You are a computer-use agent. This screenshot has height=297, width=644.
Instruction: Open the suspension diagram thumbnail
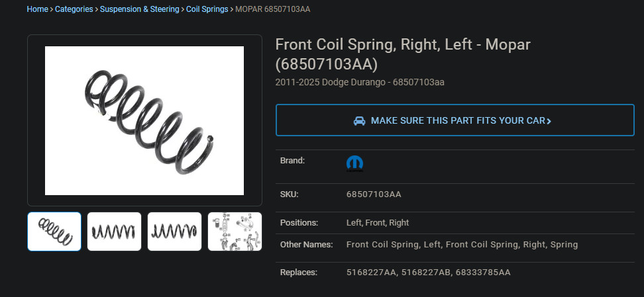pyautogui.click(x=235, y=232)
